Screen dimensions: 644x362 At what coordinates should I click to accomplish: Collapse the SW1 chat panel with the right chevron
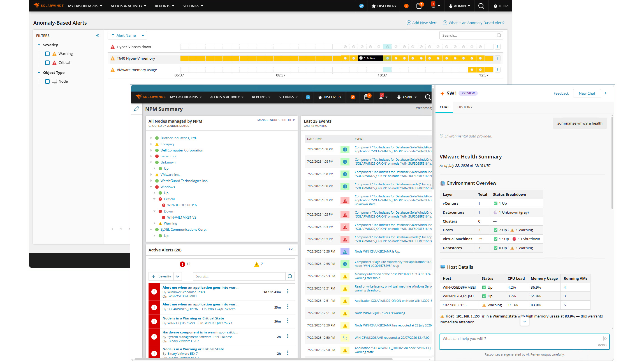pyautogui.click(x=606, y=93)
